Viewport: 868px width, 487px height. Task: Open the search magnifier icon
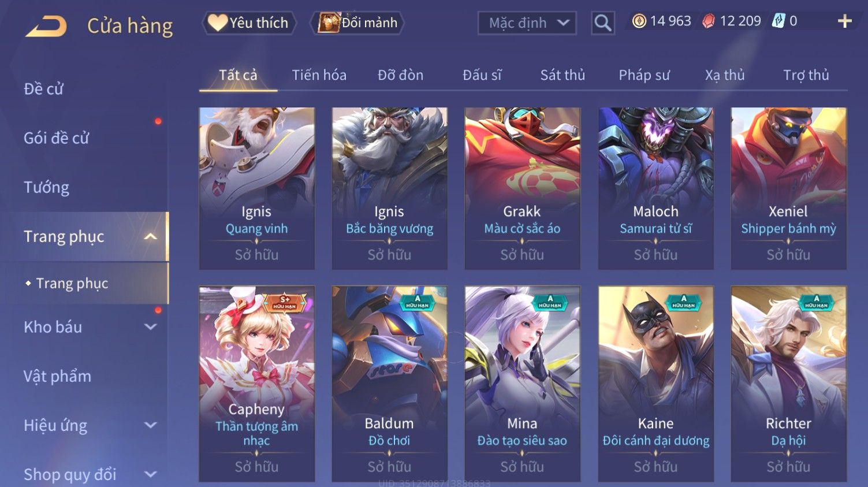pyautogui.click(x=602, y=23)
